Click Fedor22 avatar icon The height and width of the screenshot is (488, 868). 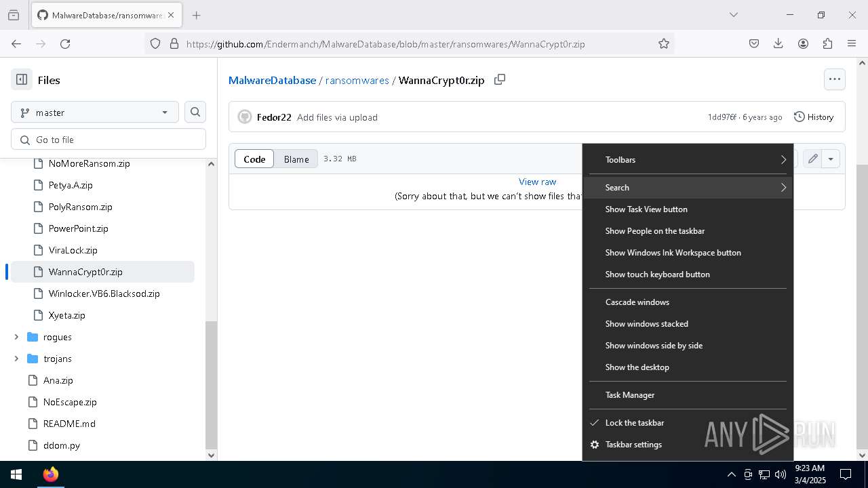point(245,117)
